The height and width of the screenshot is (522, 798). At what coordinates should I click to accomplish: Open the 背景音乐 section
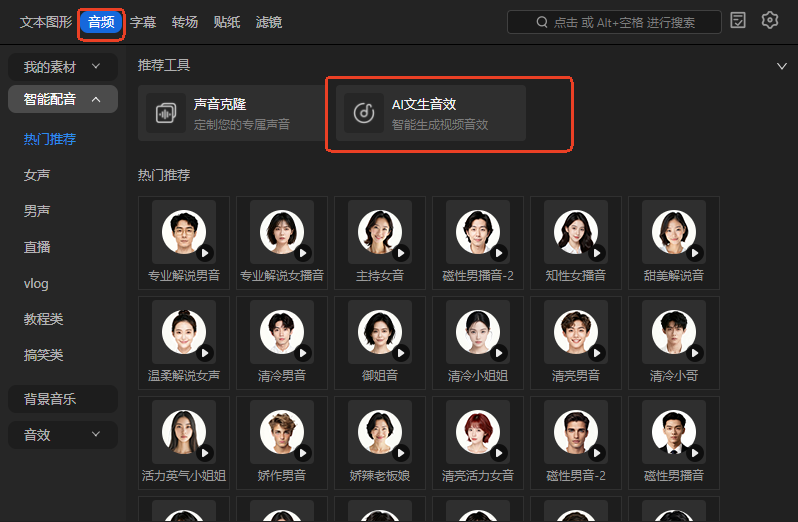click(x=63, y=399)
